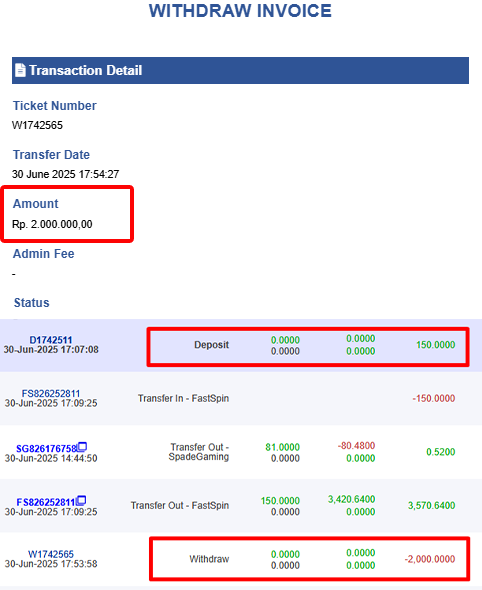This screenshot has width=482, height=590.
Task: Click the -80.4800 value
Action: [356, 446]
